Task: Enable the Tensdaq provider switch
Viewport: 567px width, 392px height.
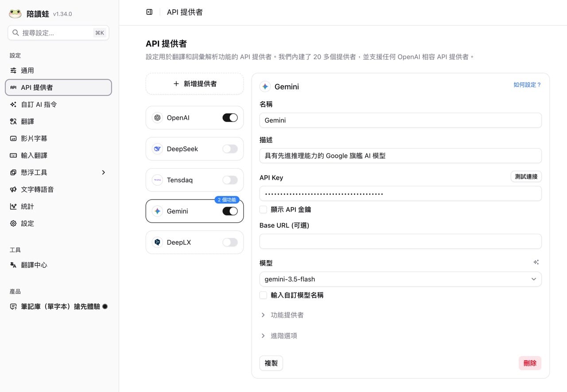Action: [230, 180]
